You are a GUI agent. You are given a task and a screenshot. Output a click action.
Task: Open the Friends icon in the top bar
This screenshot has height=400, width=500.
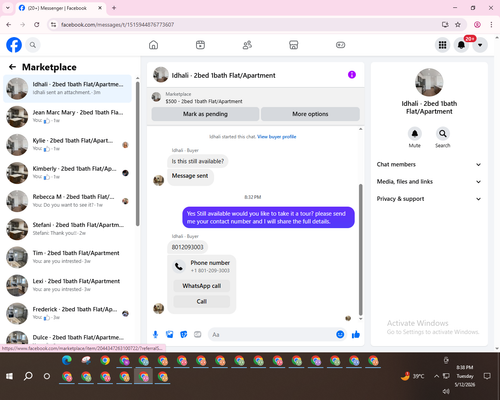[247, 45]
